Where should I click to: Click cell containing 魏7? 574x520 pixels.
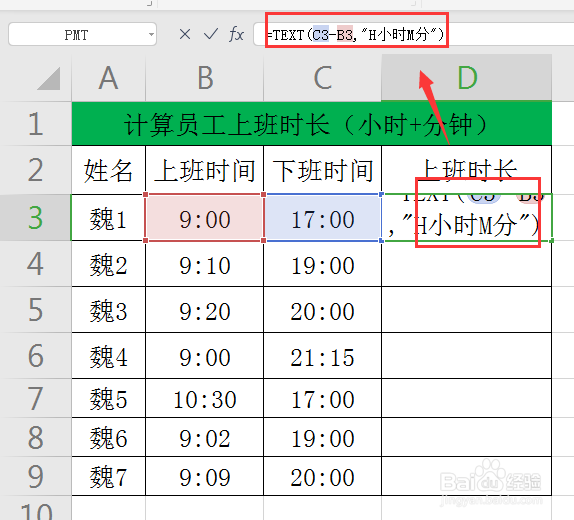108,476
